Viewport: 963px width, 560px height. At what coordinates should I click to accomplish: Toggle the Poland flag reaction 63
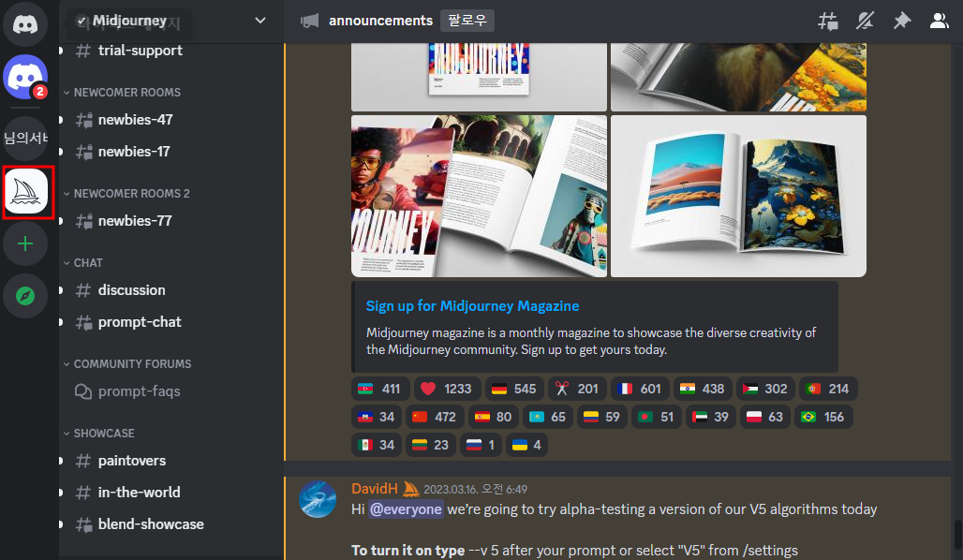click(764, 417)
